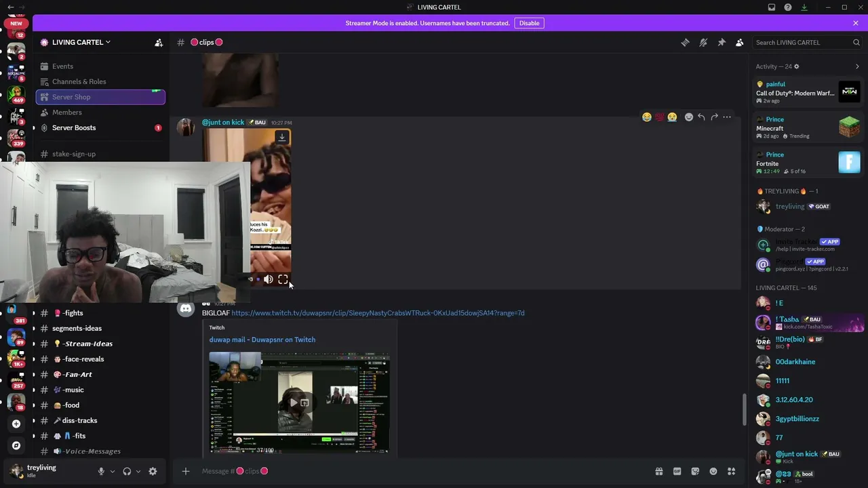This screenshot has width=868, height=488.
Task: Open the duwapsnr Twitch clip URL
Action: click(378, 313)
